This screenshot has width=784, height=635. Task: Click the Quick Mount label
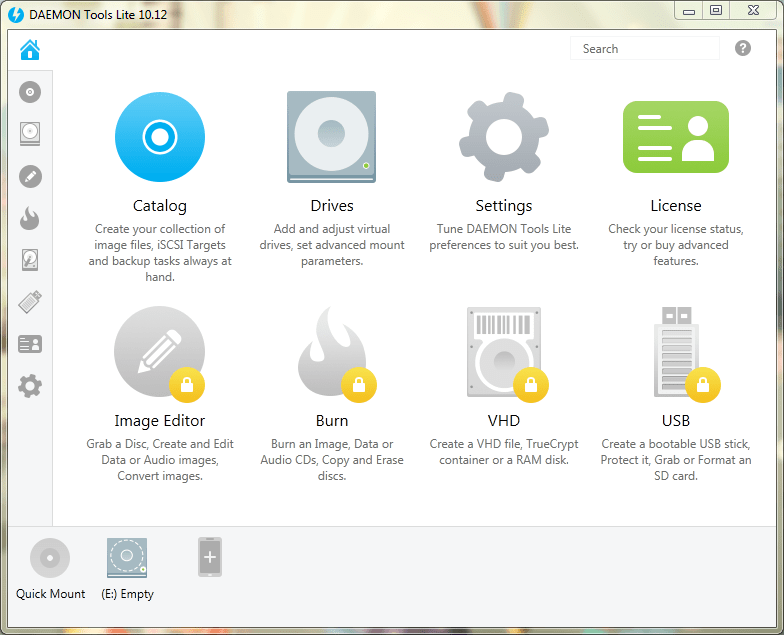(50, 594)
